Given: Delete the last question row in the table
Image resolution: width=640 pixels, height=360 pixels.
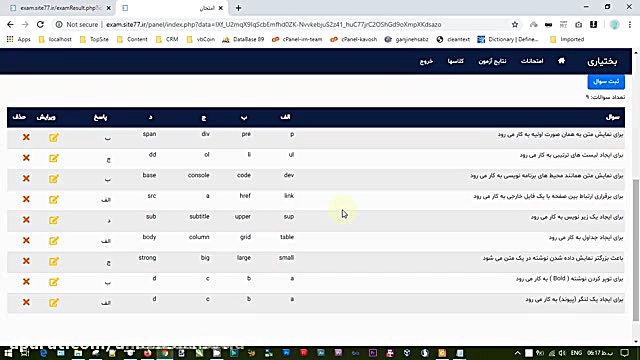Looking at the screenshot, I should [x=26, y=302].
